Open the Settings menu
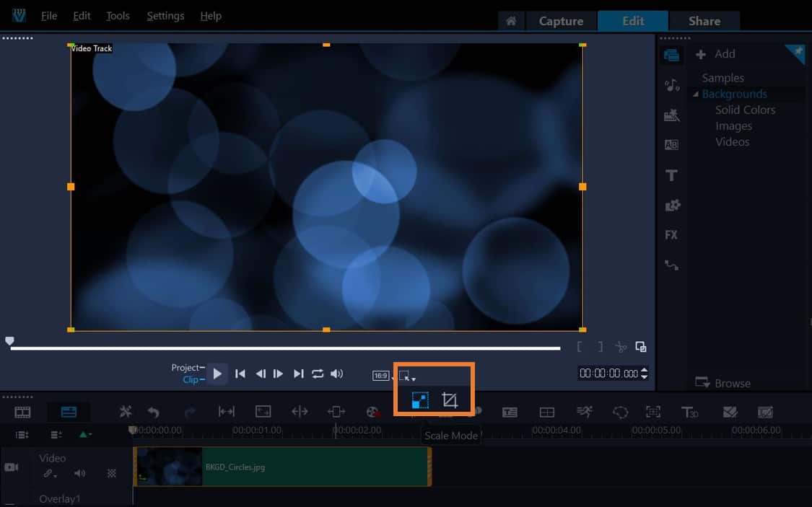The height and width of the screenshot is (507, 812). [165, 16]
